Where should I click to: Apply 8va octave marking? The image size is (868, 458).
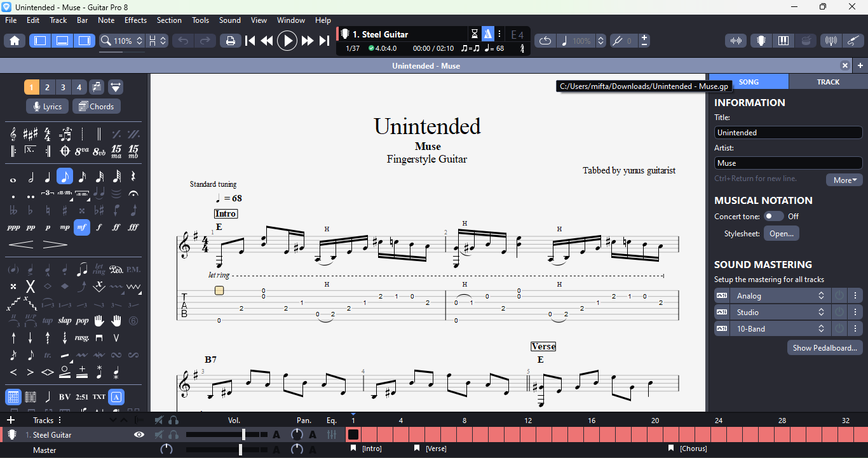(82, 151)
